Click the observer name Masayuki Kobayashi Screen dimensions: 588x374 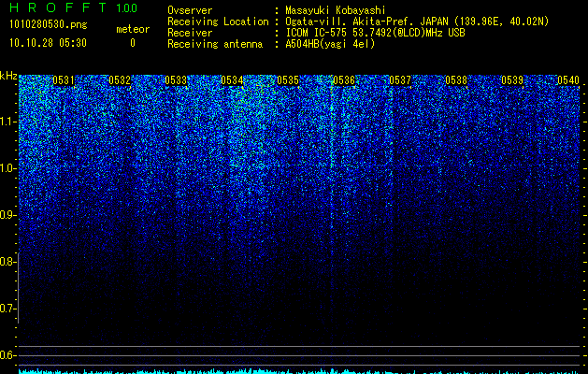(x=336, y=10)
